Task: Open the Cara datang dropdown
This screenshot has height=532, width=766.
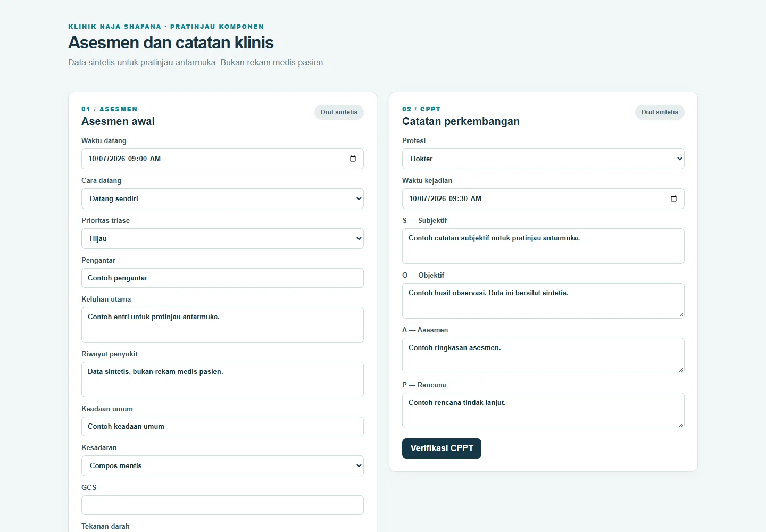Action: (222, 198)
